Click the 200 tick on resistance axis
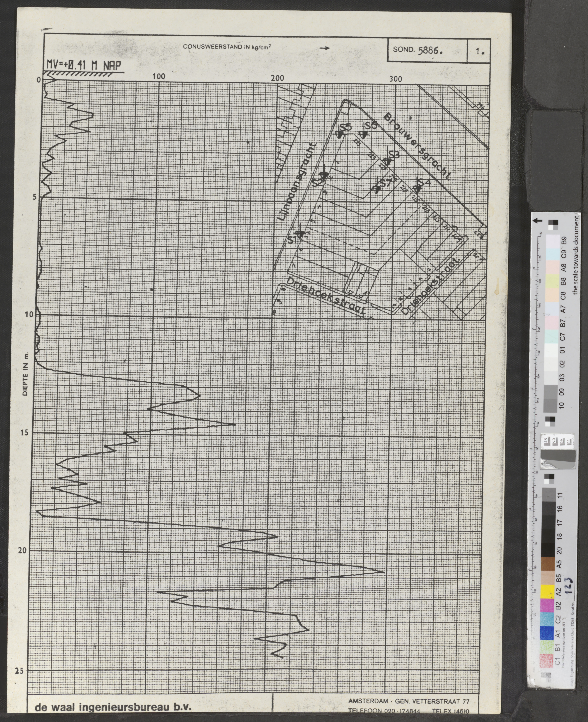 click(278, 78)
